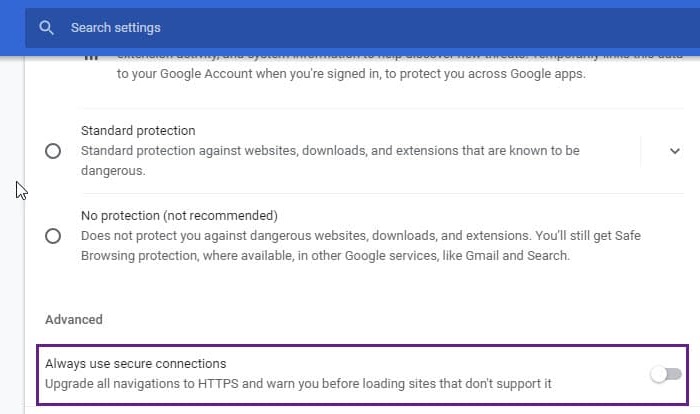
Task: Expand Standard protection details chevron
Action: coord(675,151)
